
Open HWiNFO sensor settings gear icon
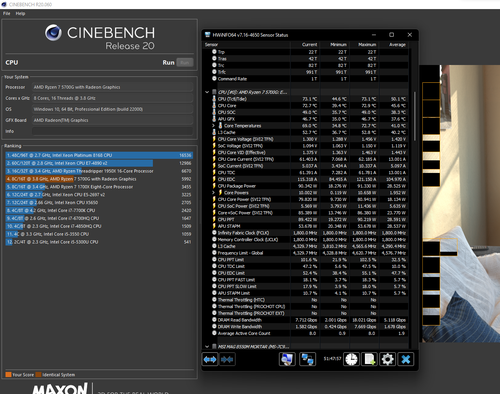[x=387, y=359]
